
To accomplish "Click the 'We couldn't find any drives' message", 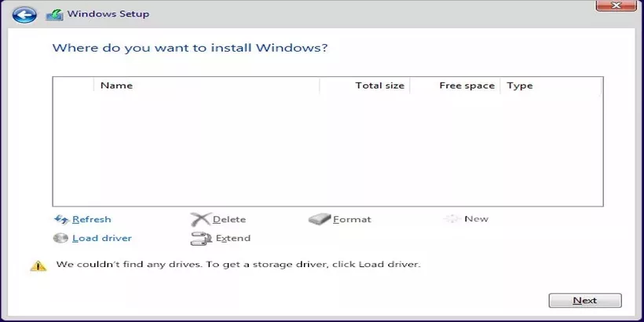I will (238, 264).
